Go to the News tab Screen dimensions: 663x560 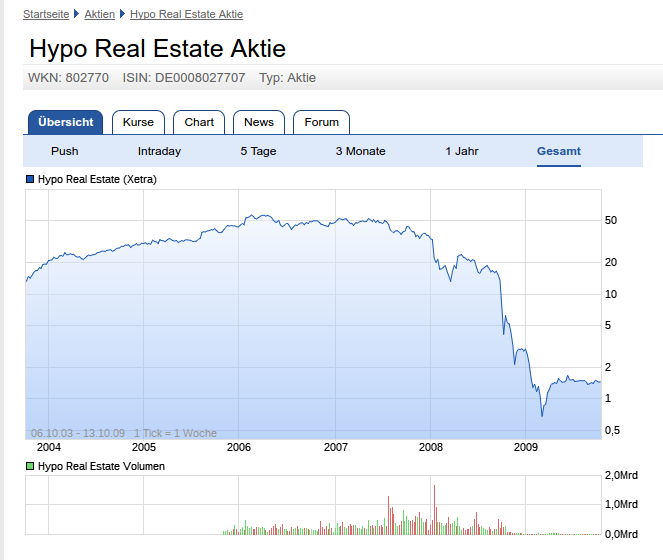(x=259, y=122)
